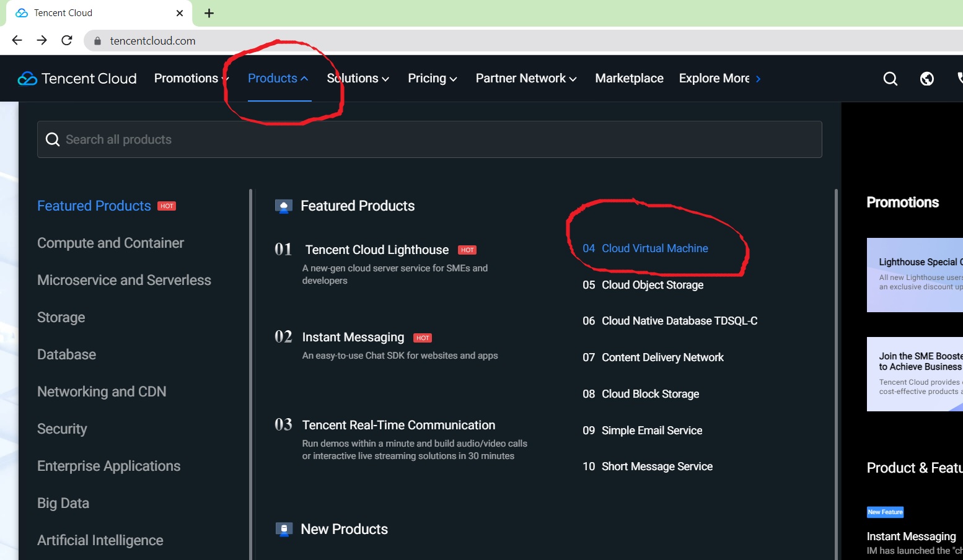
Task: Select Marketplace in the navigation bar
Action: [x=629, y=79]
